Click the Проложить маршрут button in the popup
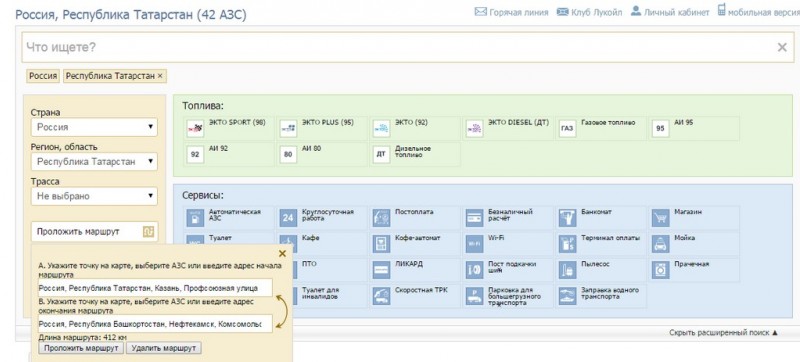800x362 pixels. [x=81, y=348]
